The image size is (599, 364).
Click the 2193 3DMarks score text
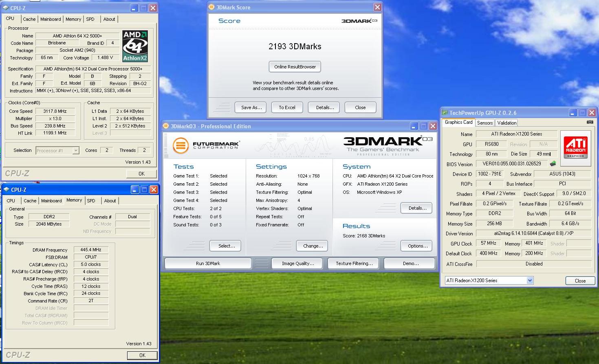[x=295, y=46]
